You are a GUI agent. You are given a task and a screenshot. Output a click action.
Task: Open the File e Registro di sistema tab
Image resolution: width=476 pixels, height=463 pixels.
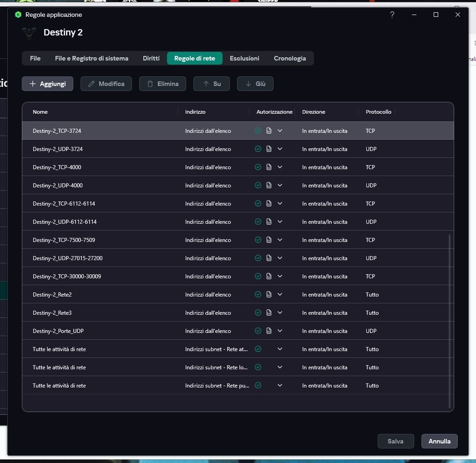[91, 58]
